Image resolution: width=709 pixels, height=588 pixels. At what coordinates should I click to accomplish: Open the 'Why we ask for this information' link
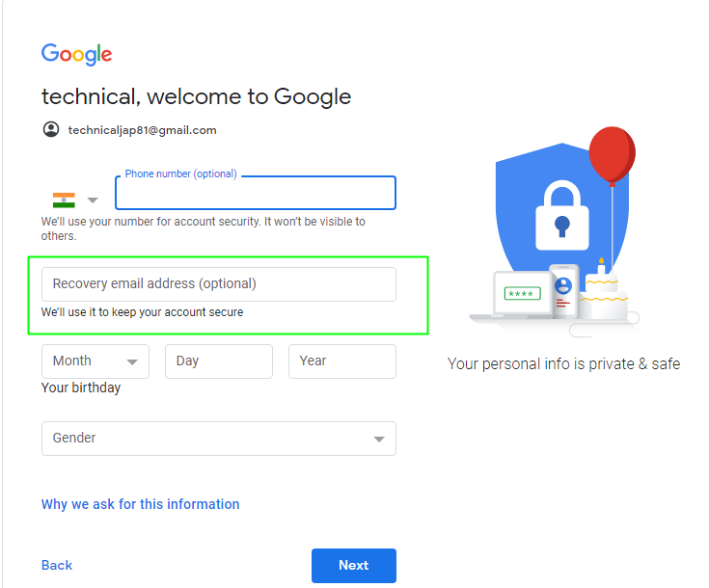(140, 504)
